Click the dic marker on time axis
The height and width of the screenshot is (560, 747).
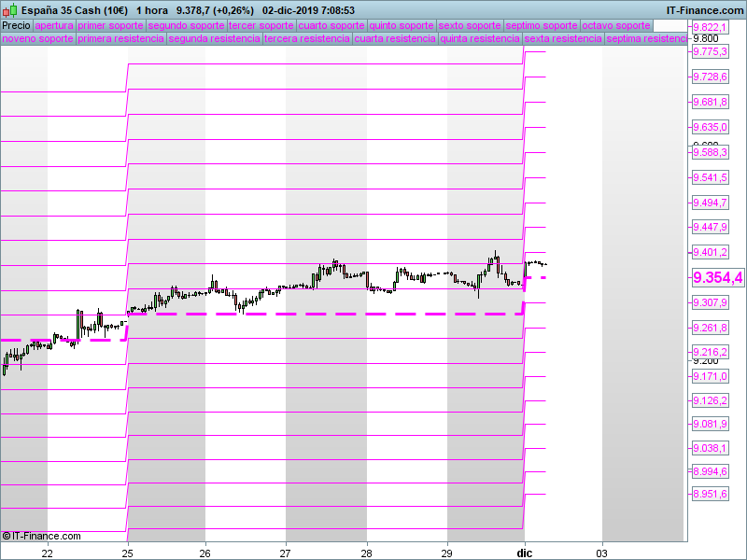(x=526, y=553)
